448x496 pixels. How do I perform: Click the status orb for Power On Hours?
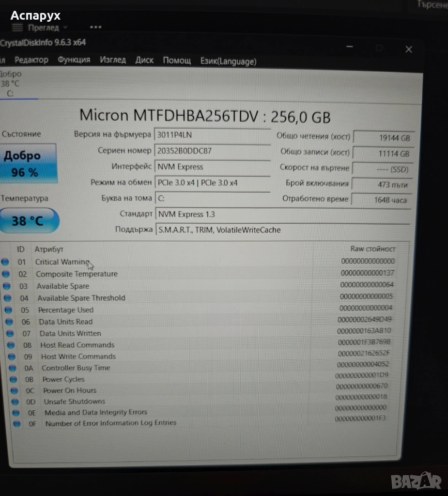(14, 391)
